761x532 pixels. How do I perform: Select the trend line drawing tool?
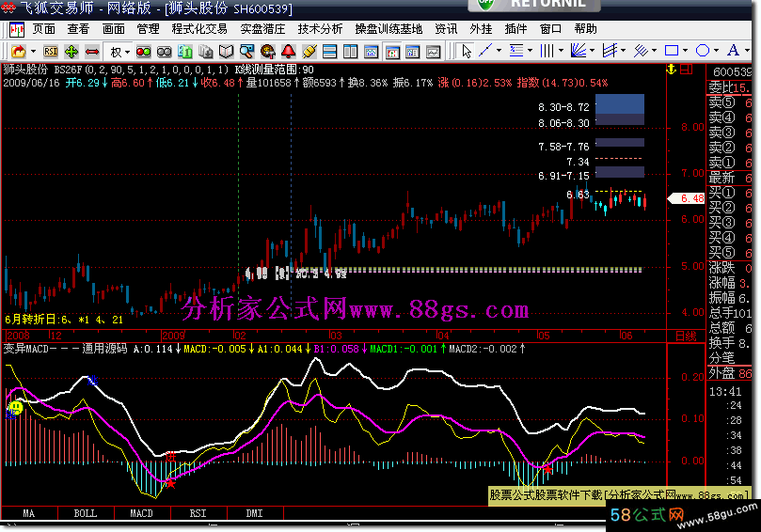[x=485, y=51]
